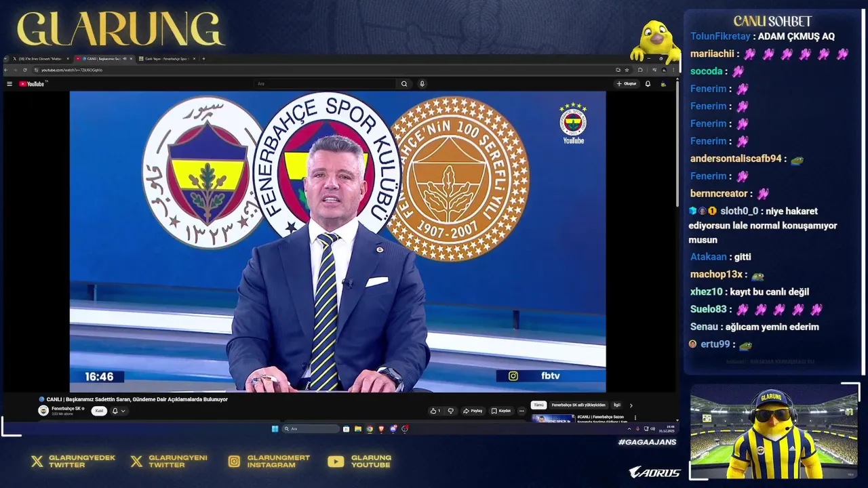The height and width of the screenshot is (488, 868).
Task: Open the YouTube hamburger guide menu
Action: coord(9,84)
